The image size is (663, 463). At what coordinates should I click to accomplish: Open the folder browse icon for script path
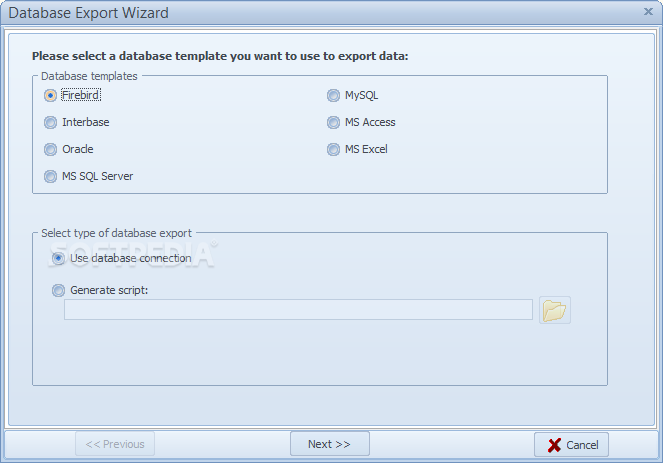[x=554, y=310]
